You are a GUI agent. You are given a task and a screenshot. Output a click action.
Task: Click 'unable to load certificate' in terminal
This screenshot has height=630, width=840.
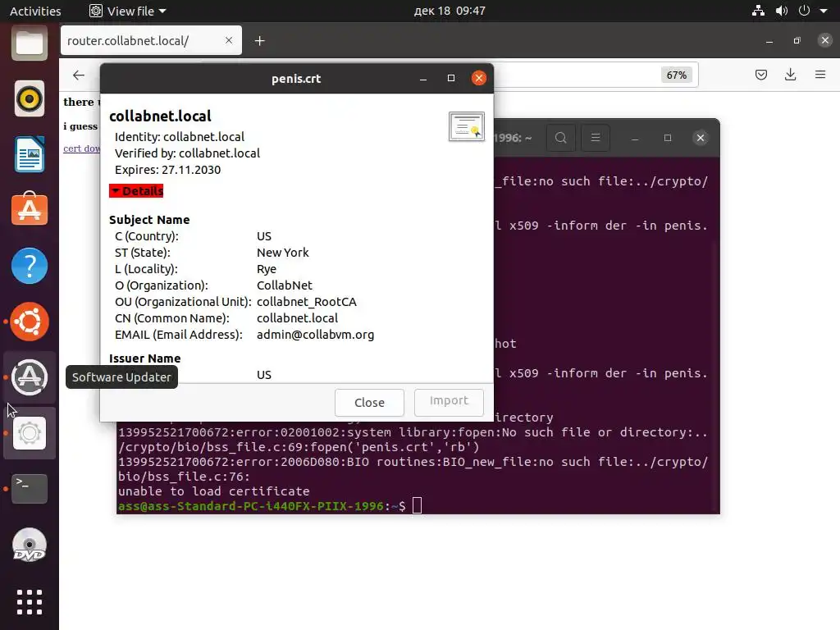[x=214, y=491]
